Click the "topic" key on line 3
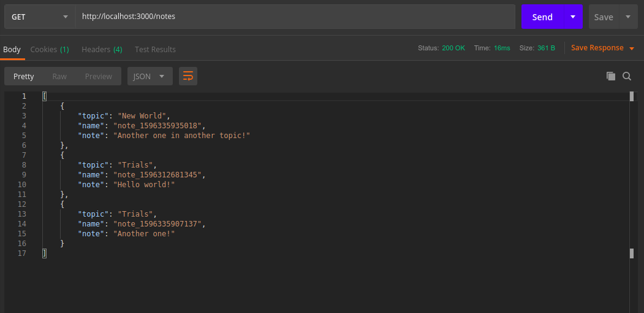The height and width of the screenshot is (313, 644). (93, 115)
